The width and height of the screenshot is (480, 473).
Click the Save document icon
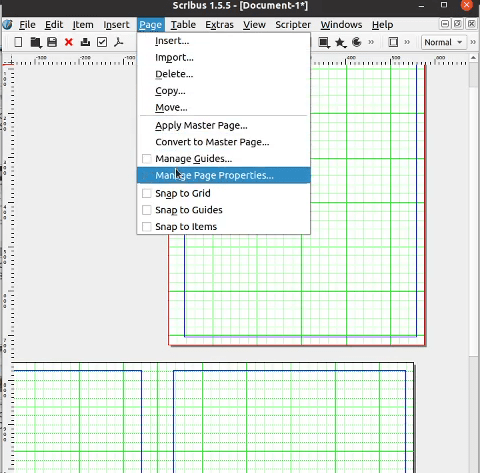click(x=52, y=42)
